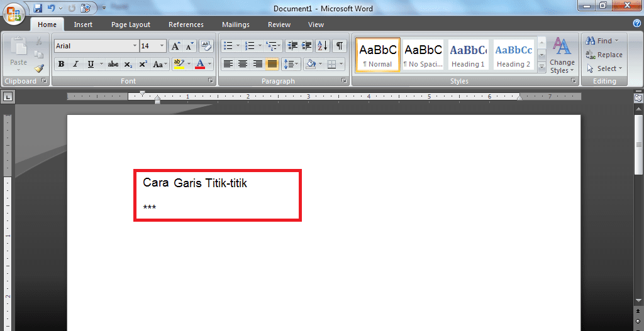Click the Format Painter brush

click(39, 68)
